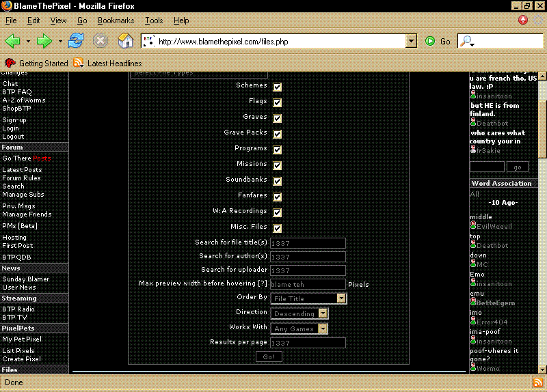
Task: Disable the Programs checkbox
Action: [278, 150]
